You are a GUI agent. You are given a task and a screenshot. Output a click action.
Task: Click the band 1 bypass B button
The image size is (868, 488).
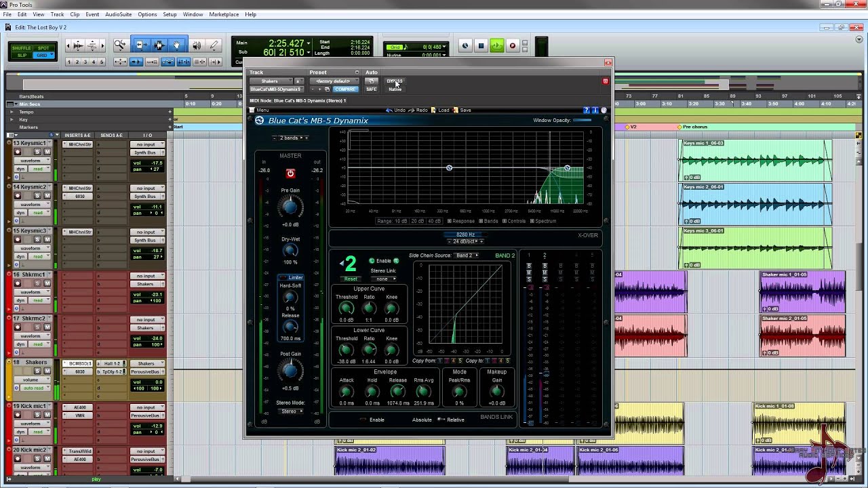click(529, 266)
